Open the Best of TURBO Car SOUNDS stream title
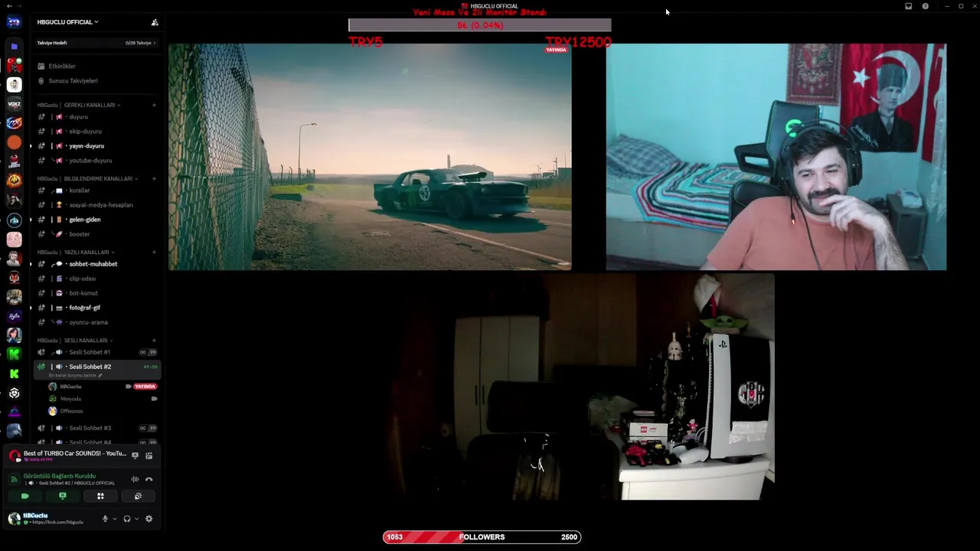980x551 pixels. click(x=75, y=454)
